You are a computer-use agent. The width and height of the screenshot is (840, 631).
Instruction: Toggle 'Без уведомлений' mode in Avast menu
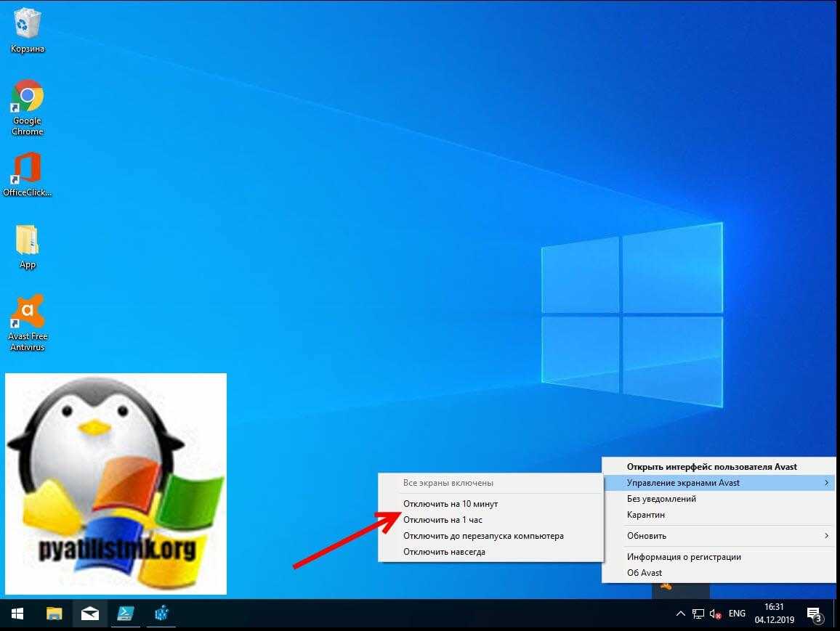[661, 499]
